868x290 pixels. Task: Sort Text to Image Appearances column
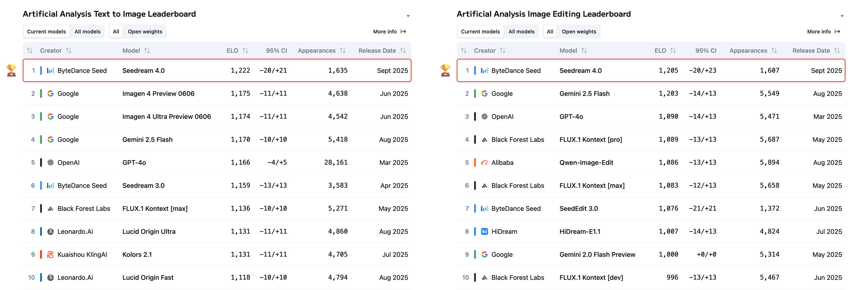pyautogui.click(x=342, y=51)
